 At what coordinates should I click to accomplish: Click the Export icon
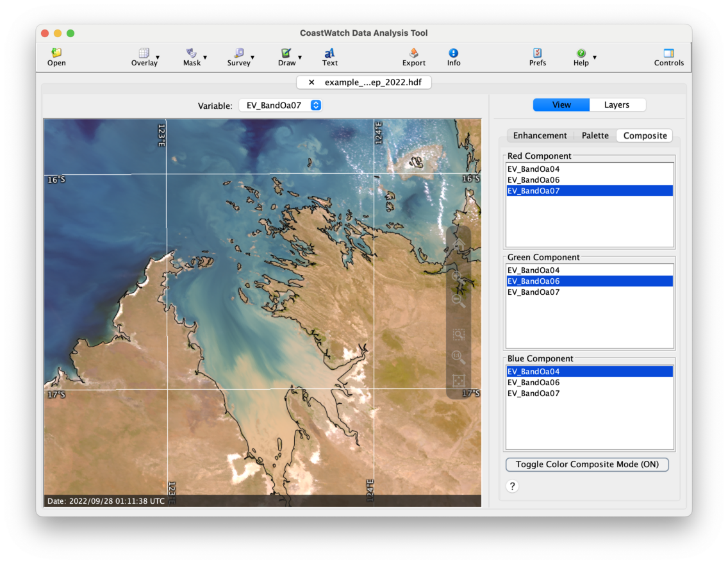(x=413, y=56)
